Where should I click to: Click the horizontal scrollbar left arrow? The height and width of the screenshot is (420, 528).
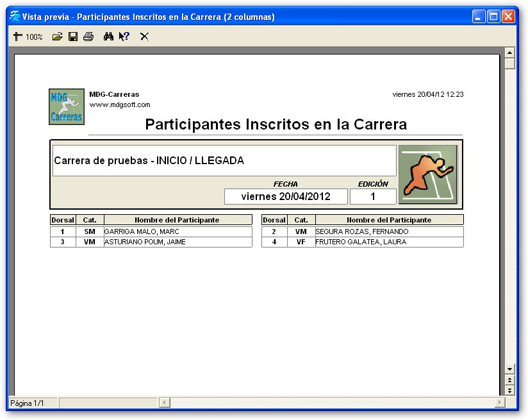(164, 403)
